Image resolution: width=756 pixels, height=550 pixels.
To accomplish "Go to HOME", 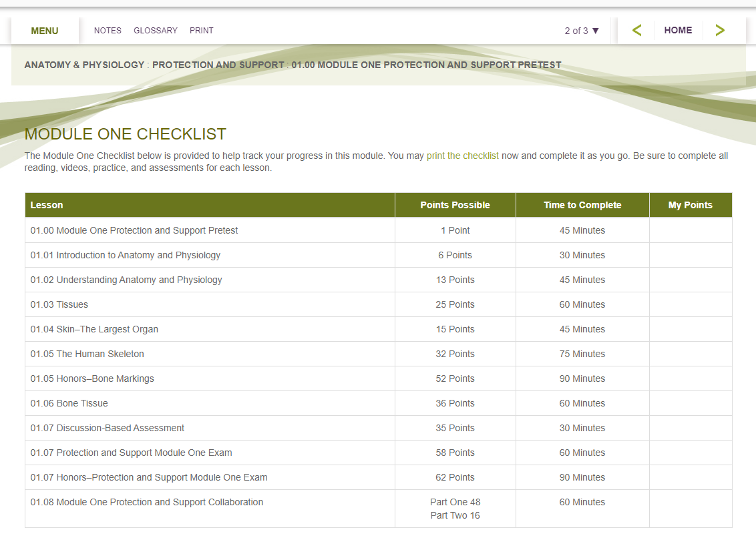I will point(678,30).
